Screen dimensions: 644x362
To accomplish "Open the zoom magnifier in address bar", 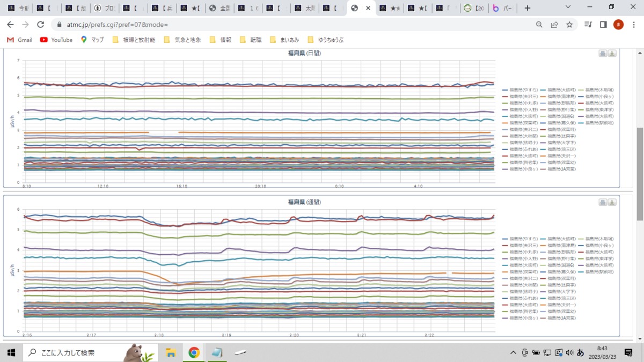I will tap(539, 25).
